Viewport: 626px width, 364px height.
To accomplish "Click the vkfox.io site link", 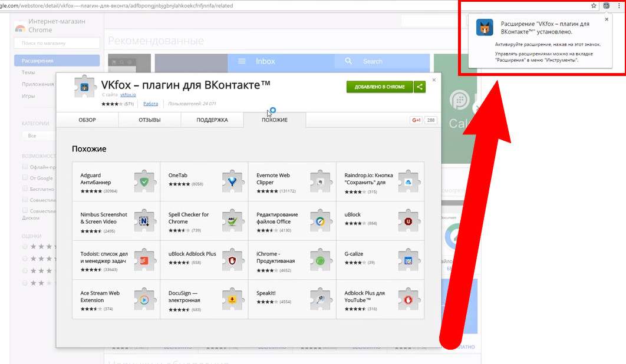I will click(x=128, y=94).
